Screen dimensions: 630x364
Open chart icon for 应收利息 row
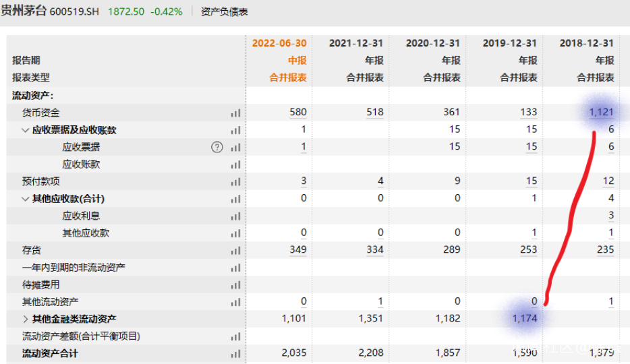(236, 216)
